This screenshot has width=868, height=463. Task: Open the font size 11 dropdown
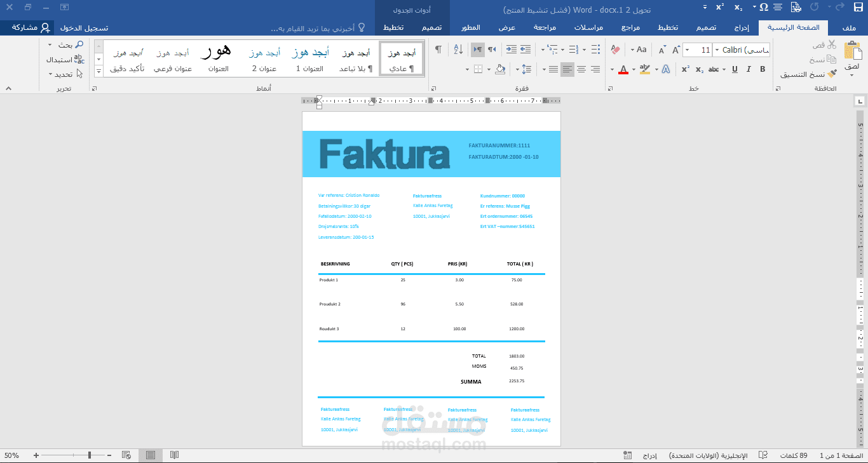point(688,50)
